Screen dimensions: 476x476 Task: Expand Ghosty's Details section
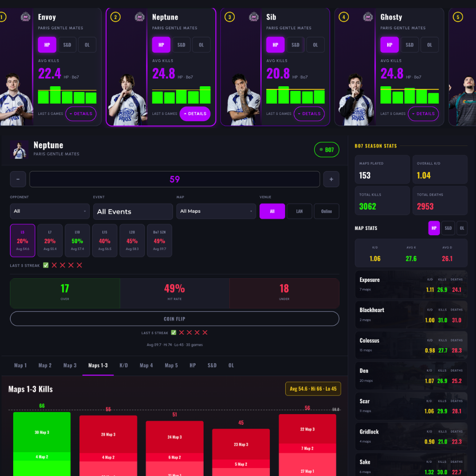[x=423, y=114]
